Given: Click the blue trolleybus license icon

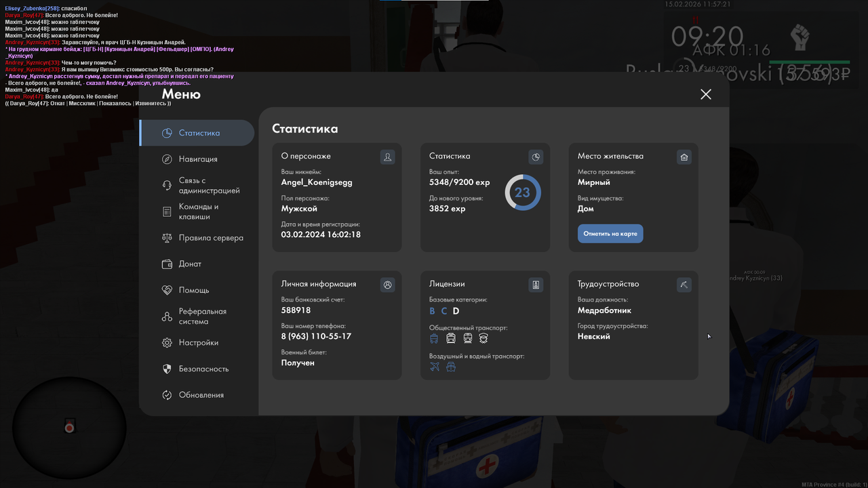Looking at the screenshot, I should [435, 338].
